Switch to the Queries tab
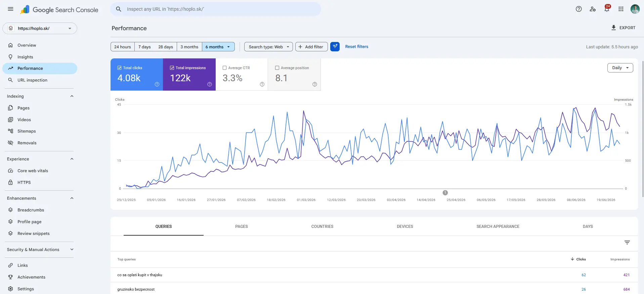The height and width of the screenshot is (294, 644). point(164,227)
